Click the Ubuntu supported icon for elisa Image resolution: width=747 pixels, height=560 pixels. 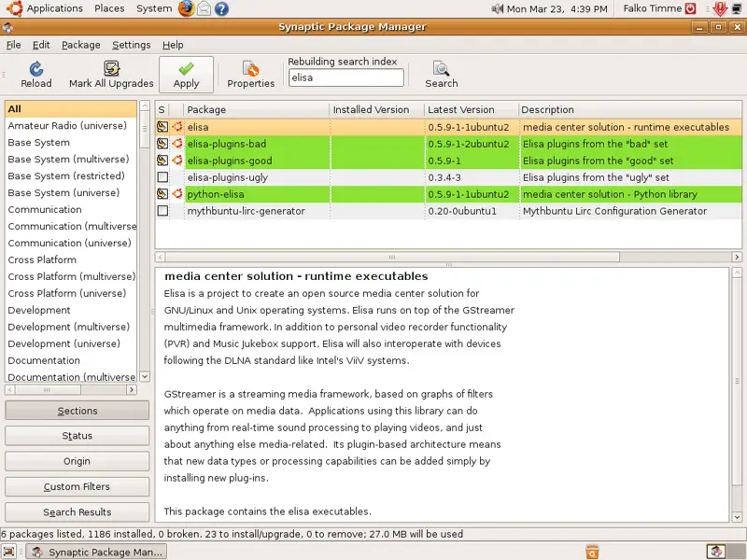177,127
